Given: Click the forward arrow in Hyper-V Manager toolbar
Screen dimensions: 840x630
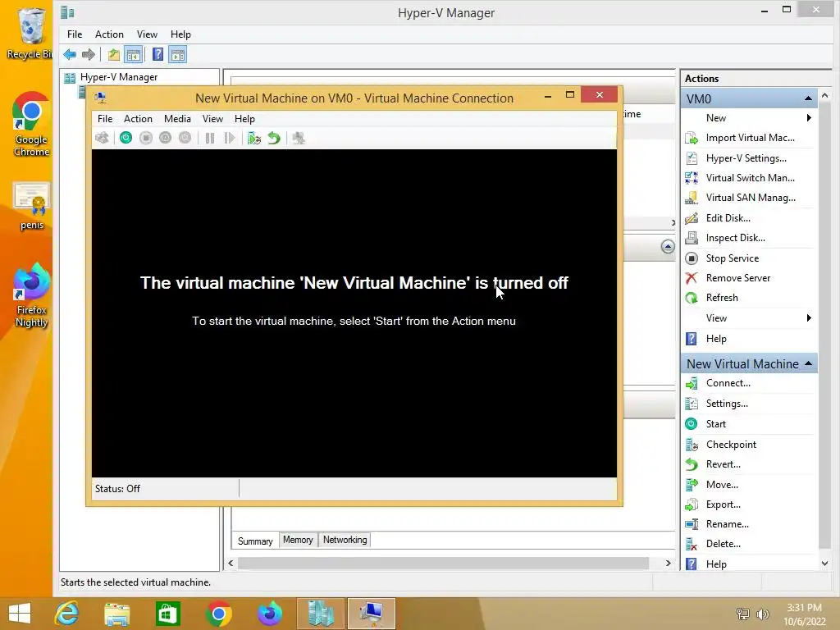Looking at the screenshot, I should pos(89,54).
